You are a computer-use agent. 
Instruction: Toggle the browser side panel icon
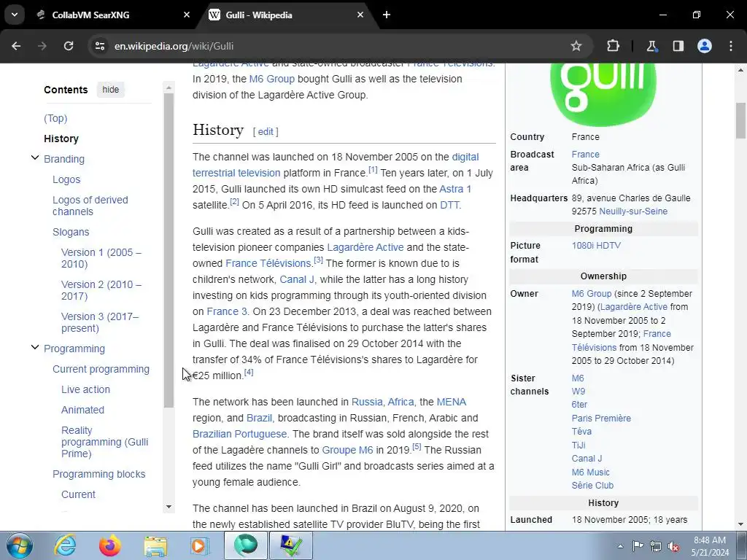pos(678,46)
